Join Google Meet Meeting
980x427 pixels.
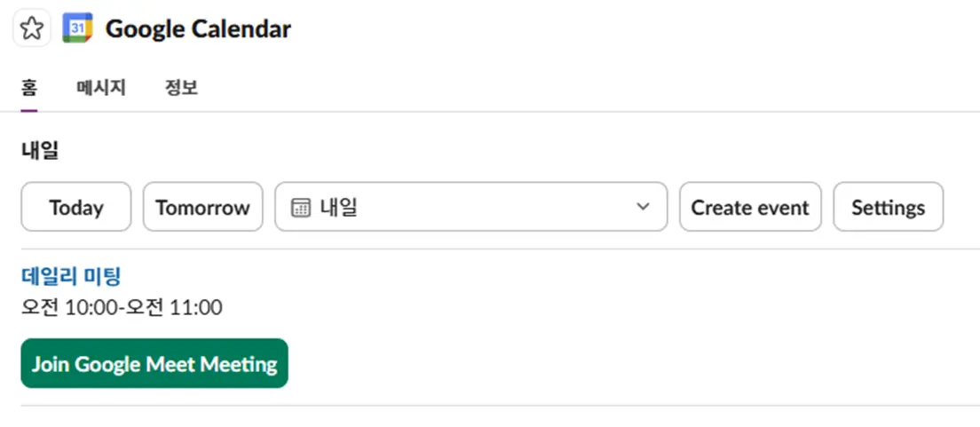(x=154, y=364)
